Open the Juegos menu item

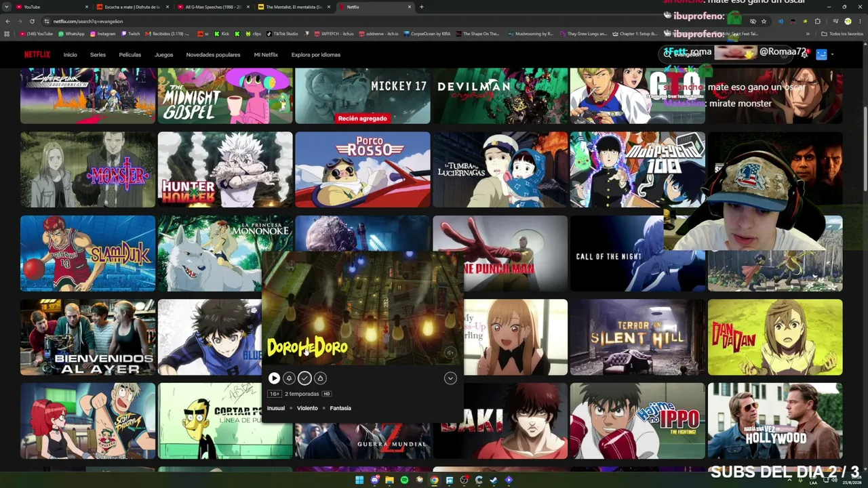163,55
